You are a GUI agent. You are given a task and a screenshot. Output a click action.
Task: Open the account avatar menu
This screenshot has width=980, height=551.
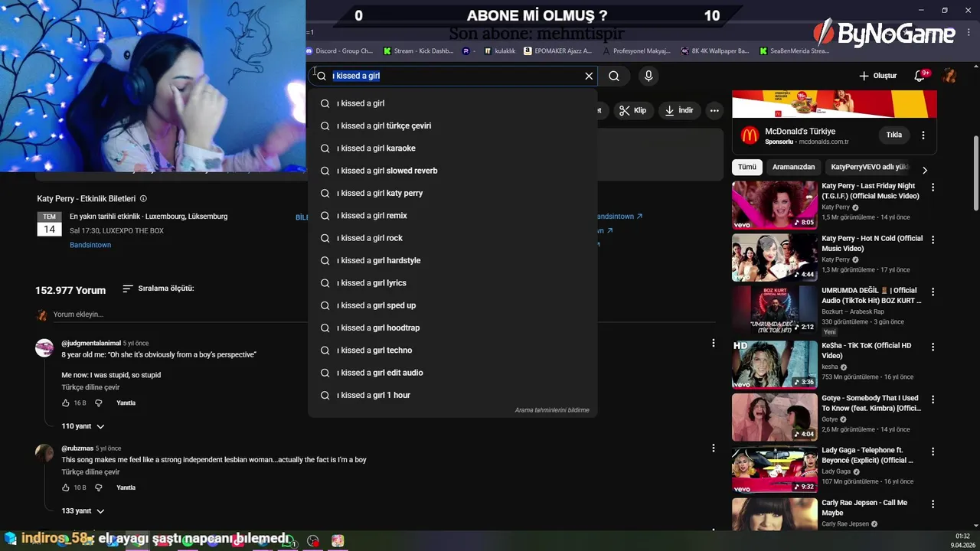click(x=949, y=76)
